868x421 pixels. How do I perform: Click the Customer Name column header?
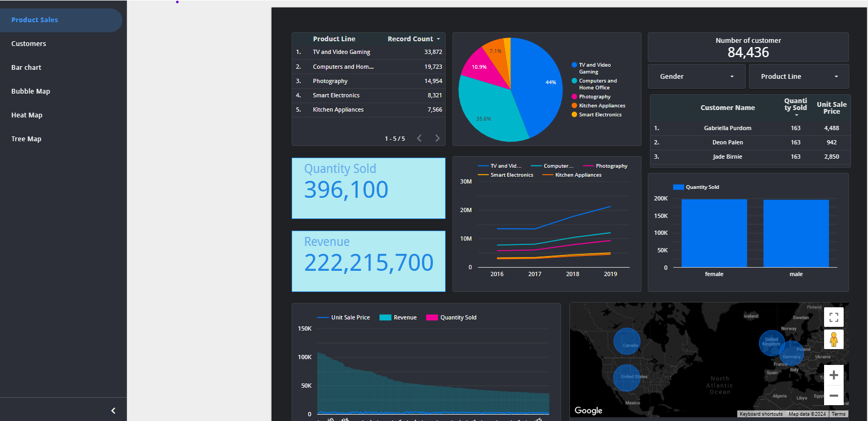tap(728, 108)
